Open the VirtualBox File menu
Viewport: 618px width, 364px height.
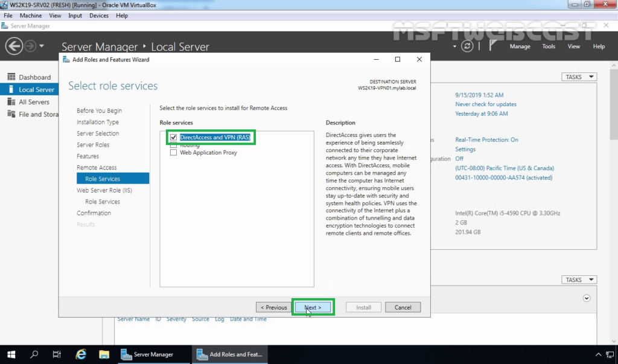8,15
